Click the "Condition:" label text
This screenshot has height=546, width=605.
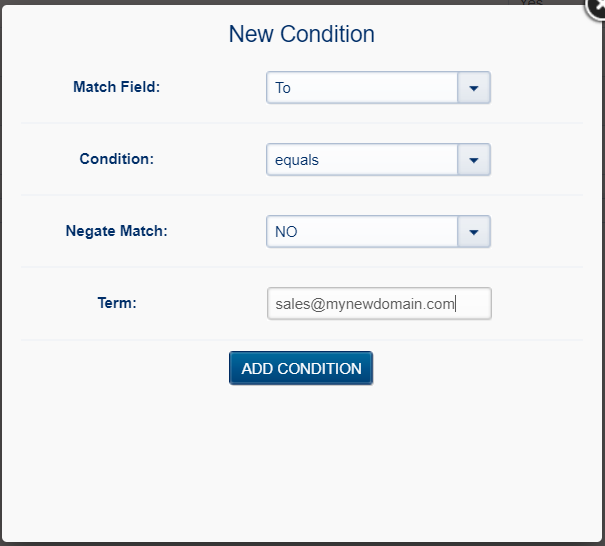(x=116, y=159)
